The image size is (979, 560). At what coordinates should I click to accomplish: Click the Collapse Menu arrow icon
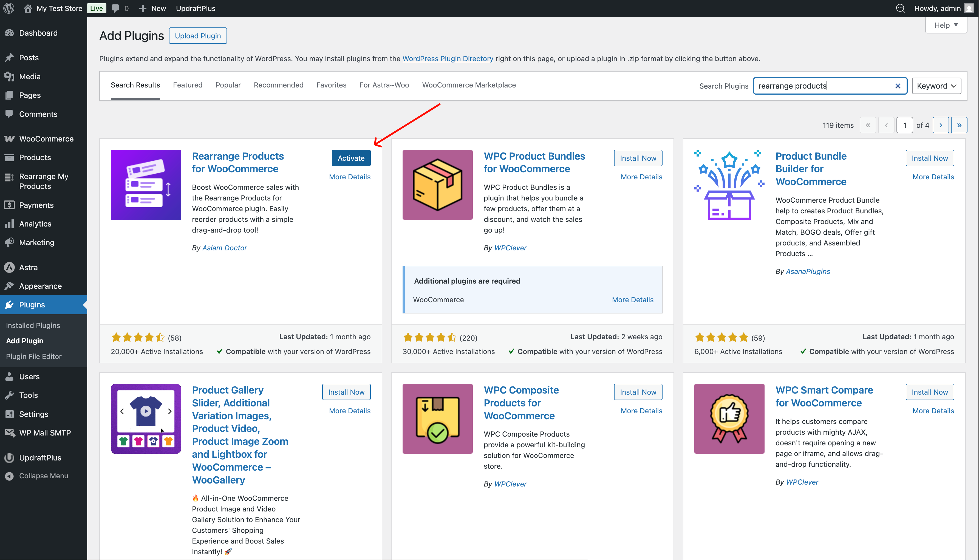(x=10, y=476)
